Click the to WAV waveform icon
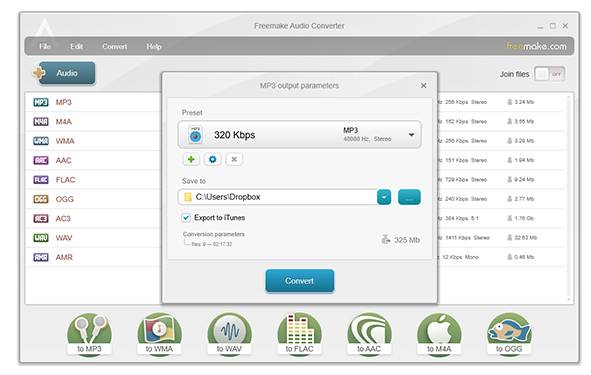591x375 pixels. click(229, 334)
